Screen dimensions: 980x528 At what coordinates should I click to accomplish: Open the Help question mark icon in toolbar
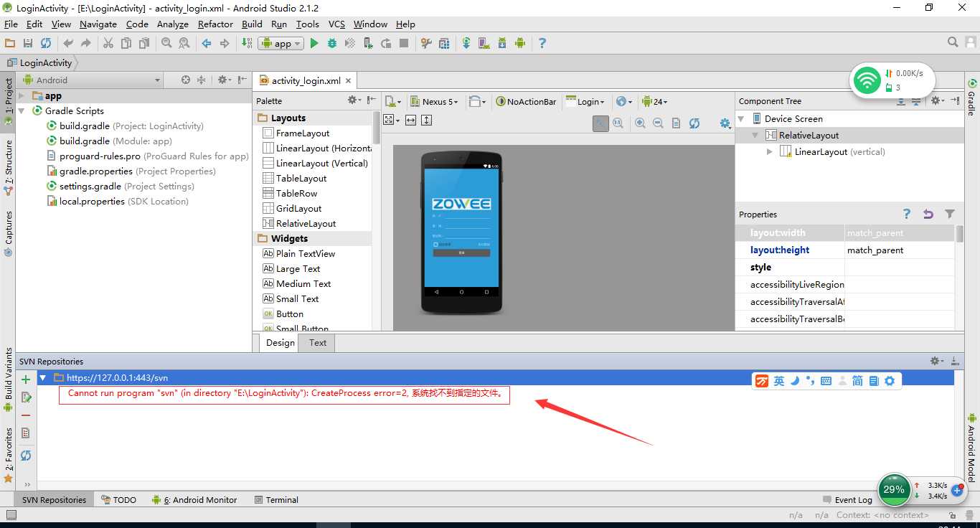pos(542,43)
